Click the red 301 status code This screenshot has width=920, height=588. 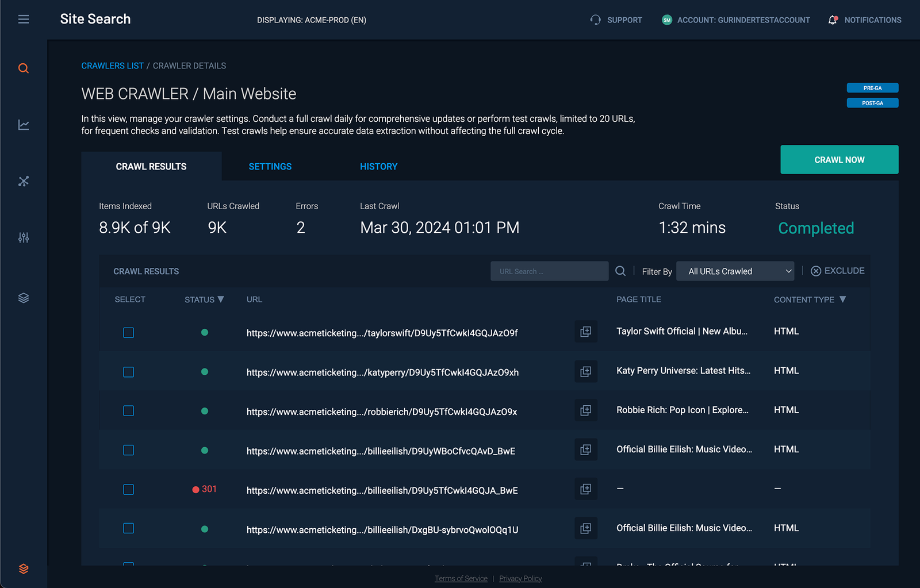click(209, 489)
